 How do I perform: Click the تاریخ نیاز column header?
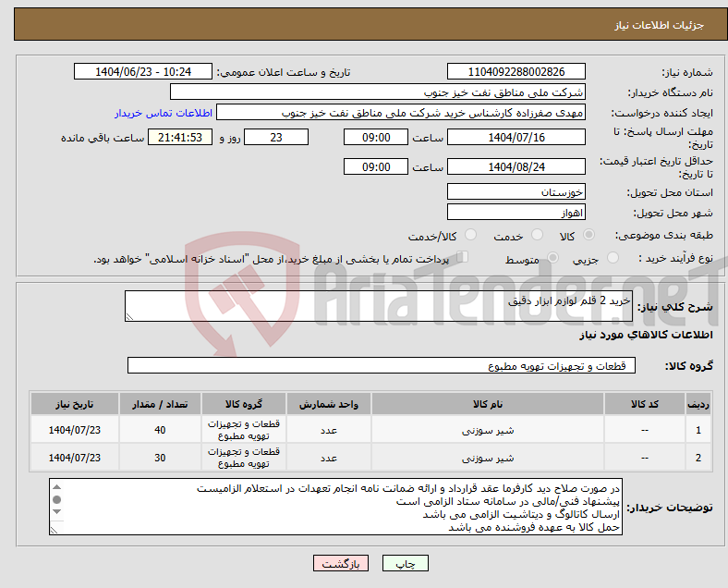click(74, 404)
